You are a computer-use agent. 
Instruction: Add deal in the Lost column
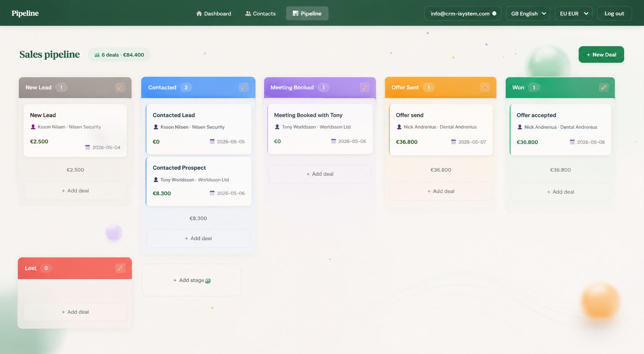point(75,312)
